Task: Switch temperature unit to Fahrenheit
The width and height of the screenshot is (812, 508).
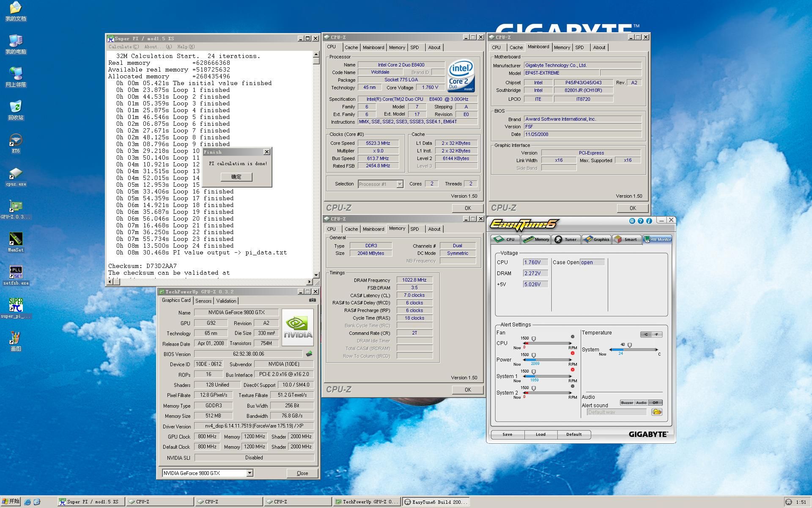Action: 657,335
